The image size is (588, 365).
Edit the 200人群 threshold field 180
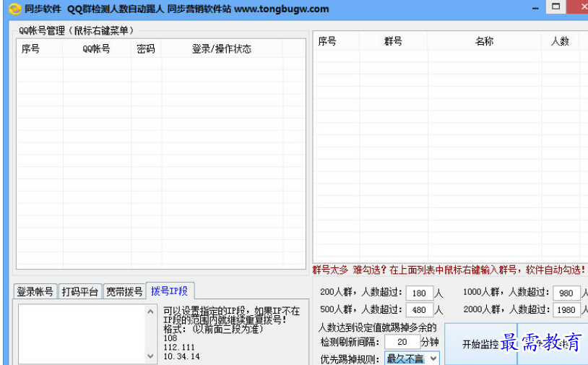coord(419,293)
